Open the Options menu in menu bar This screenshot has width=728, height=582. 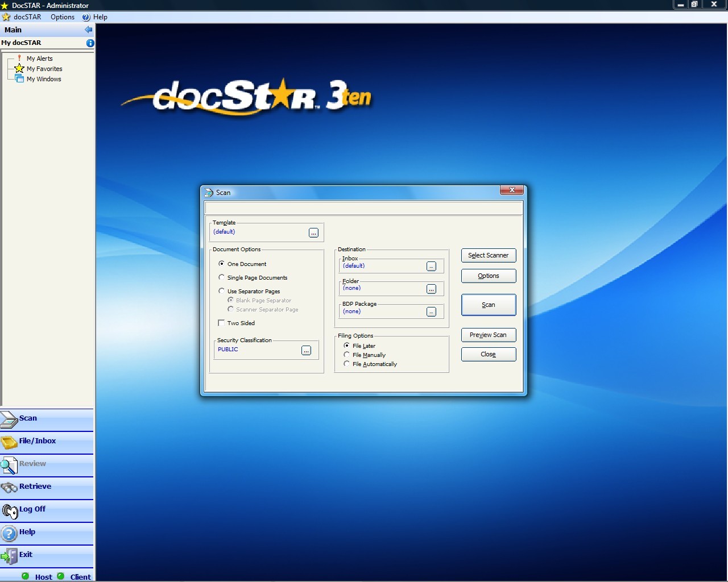pyautogui.click(x=63, y=17)
